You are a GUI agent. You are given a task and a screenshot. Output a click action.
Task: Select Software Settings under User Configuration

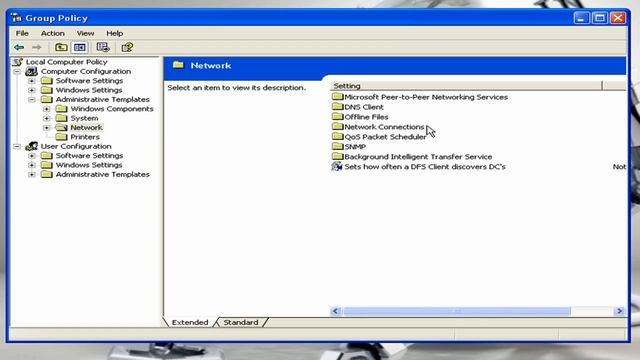click(89, 156)
